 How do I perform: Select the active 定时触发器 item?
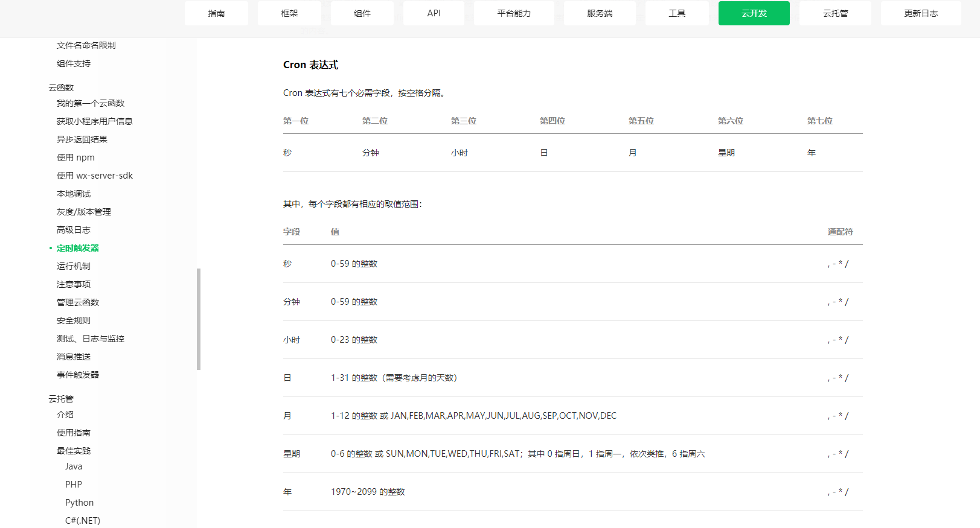coord(78,248)
